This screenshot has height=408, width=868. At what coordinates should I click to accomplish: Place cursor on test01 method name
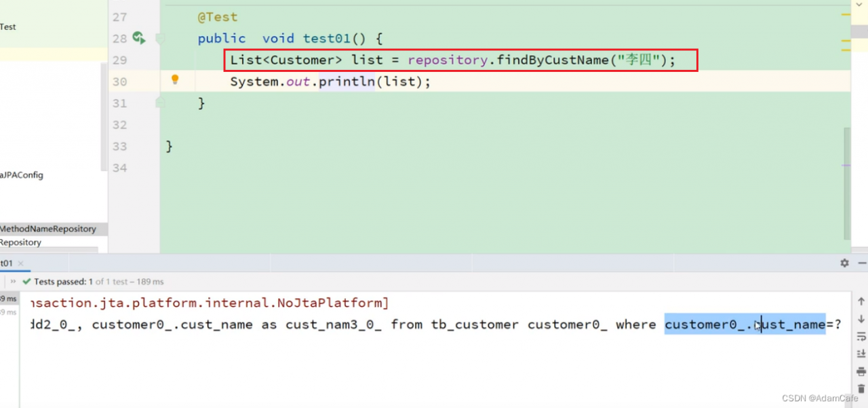[x=327, y=39]
